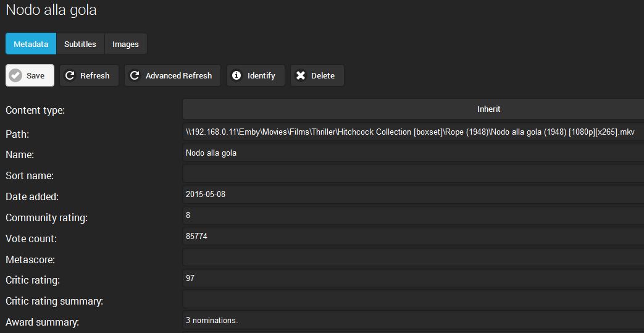The image size is (644, 333).
Task: Click the Vote count field
Action: pos(413,237)
